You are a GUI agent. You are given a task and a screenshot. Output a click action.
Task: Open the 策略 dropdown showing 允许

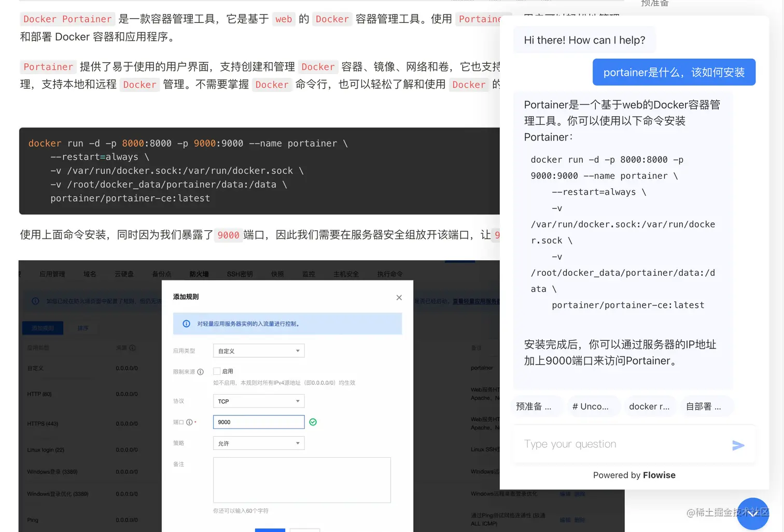[258, 443]
